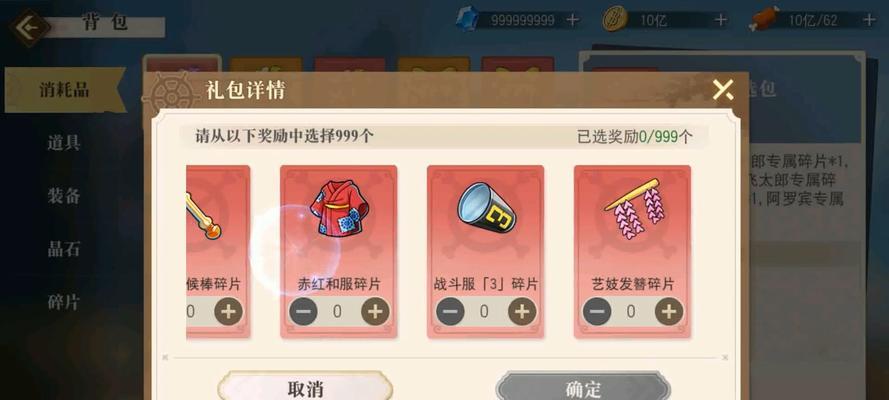Confirm selection with 确定 button
This screenshot has width=889, height=400.
583,388
